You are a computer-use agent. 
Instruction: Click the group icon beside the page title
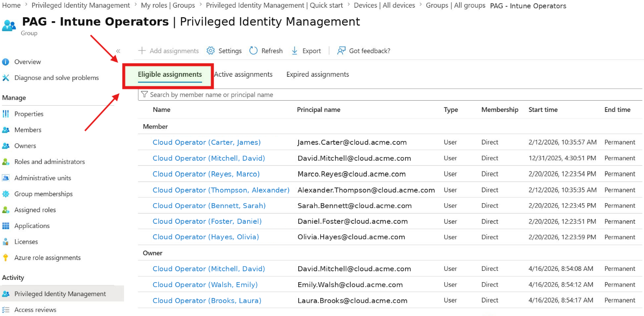[x=9, y=25]
